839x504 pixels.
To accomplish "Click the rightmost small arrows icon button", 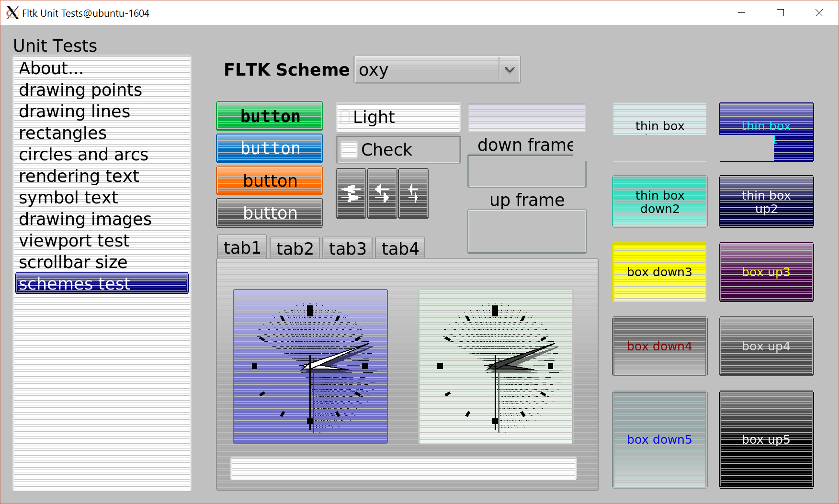I will click(x=413, y=193).
